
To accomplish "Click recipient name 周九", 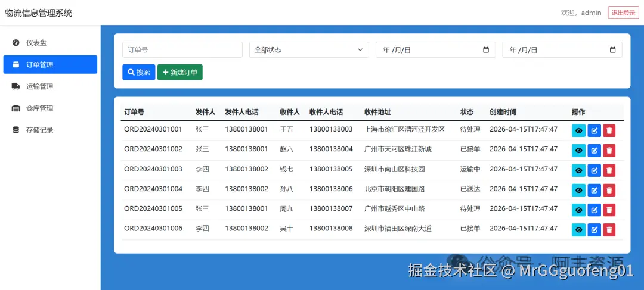I will (287, 208).
